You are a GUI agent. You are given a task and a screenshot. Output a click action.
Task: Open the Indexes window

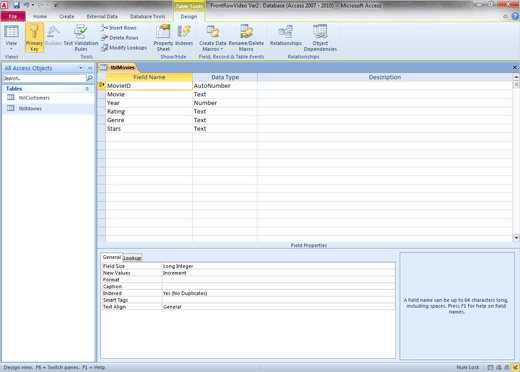pos(184,35)
